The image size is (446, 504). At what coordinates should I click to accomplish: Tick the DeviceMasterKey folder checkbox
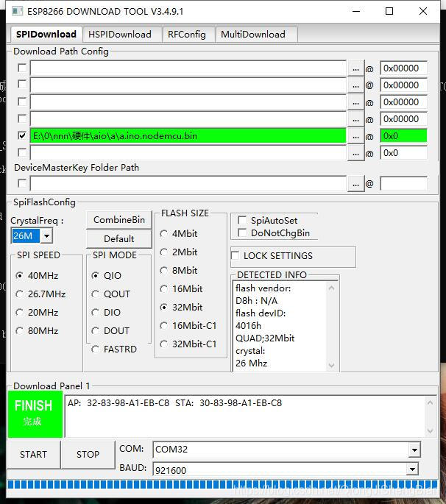[x=22, y=183]
